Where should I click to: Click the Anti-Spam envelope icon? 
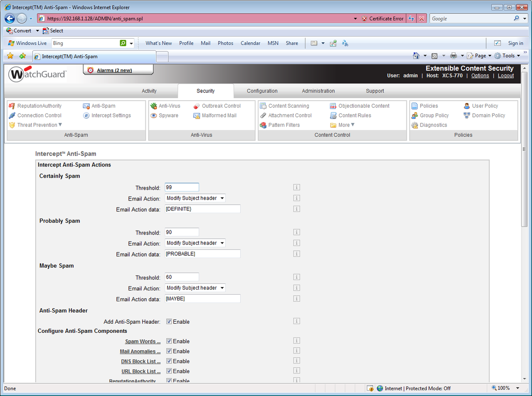86,106
